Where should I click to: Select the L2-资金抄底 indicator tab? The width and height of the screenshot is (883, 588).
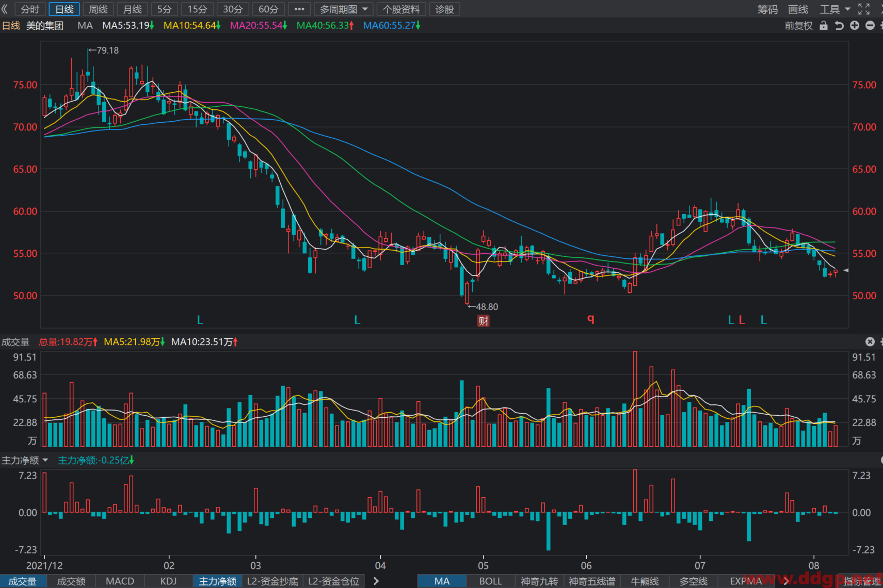272,581
